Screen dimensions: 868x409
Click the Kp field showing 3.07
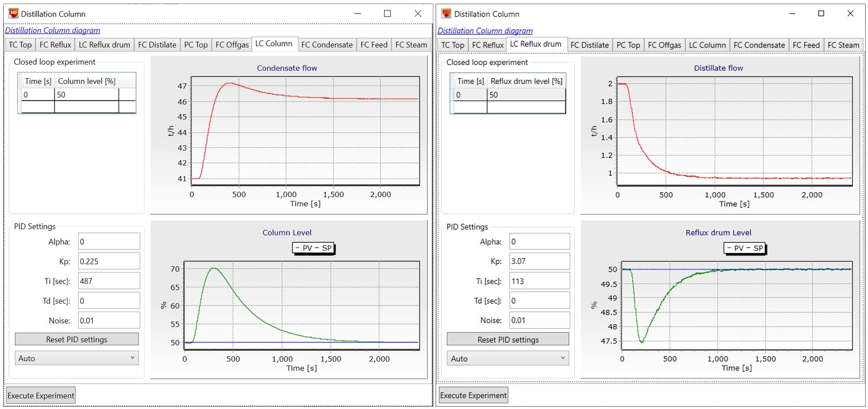[x=539, y=261]
